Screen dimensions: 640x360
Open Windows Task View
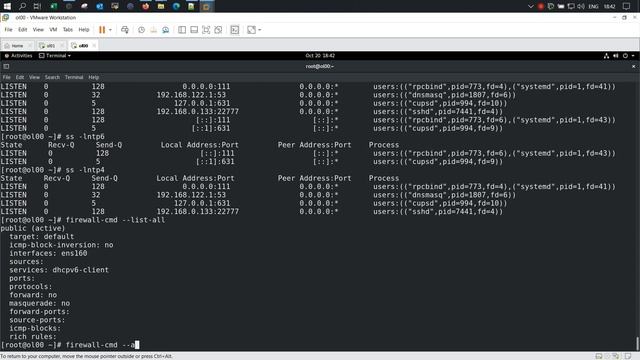[37, 6]
